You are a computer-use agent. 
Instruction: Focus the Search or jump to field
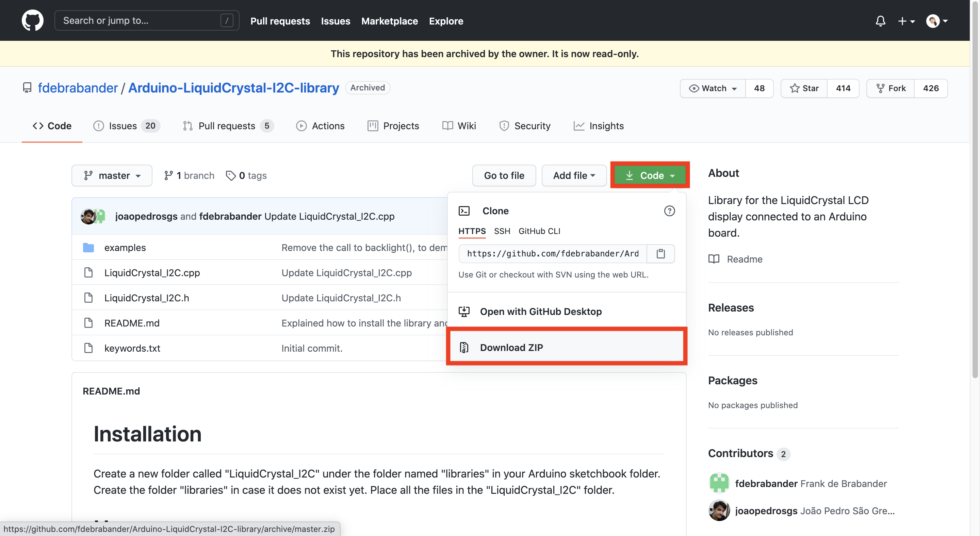pos(141,20)
